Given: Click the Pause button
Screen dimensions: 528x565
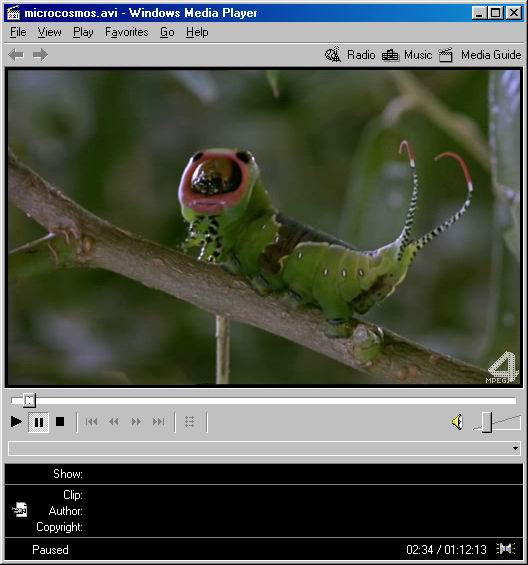Looking at the screenshot, I should click(39, 422).
